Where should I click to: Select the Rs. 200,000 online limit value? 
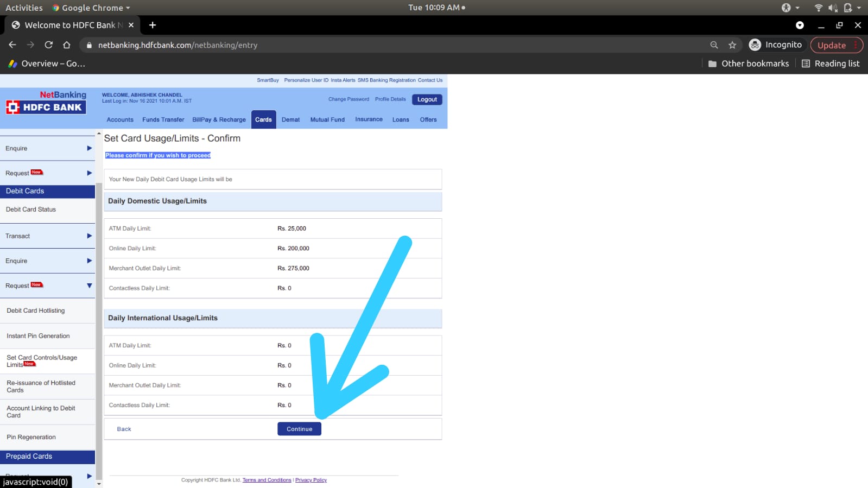click(293, 249)
